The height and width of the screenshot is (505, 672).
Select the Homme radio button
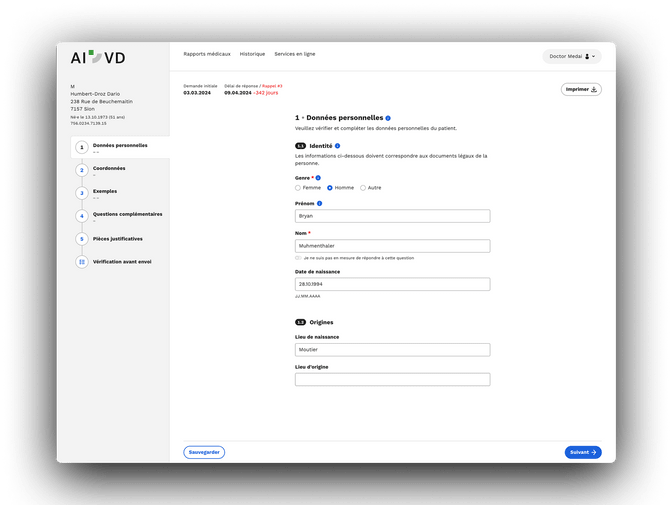click(x=330, y=188)
